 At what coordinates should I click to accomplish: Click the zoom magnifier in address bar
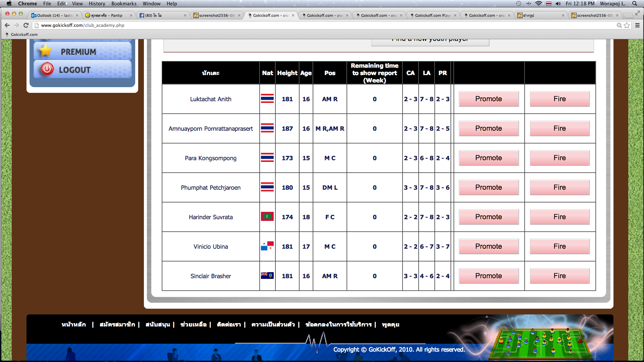coord(619,25)
